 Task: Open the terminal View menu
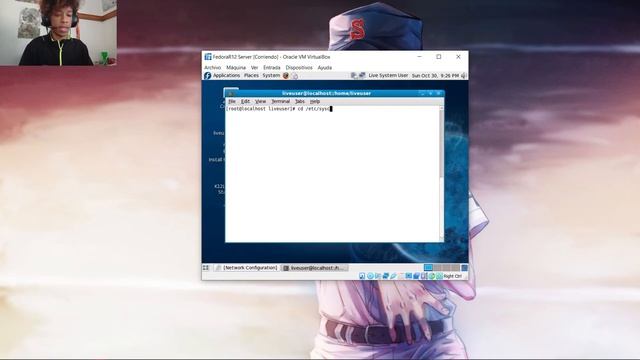[260, 101]
